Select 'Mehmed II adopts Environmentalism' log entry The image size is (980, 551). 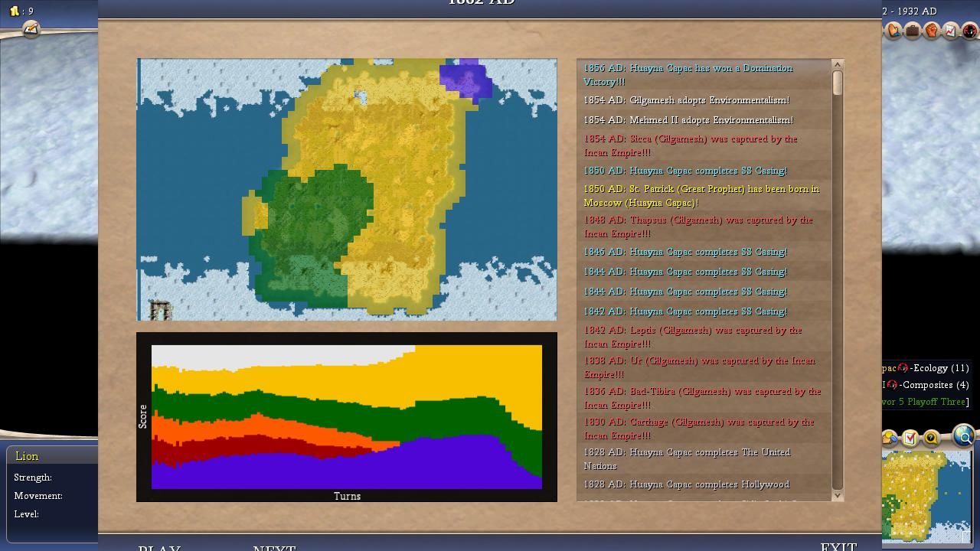tap(704, 120)
